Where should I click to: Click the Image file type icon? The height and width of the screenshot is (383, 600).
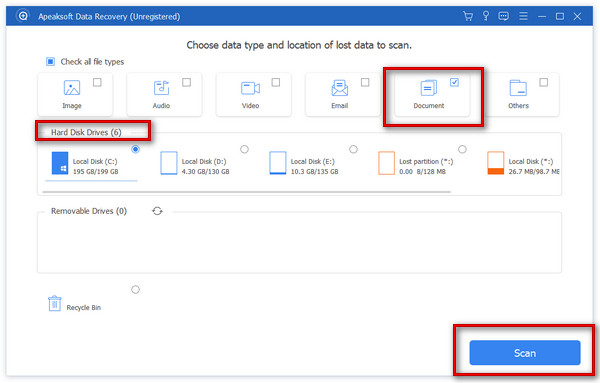coord(72,88)
